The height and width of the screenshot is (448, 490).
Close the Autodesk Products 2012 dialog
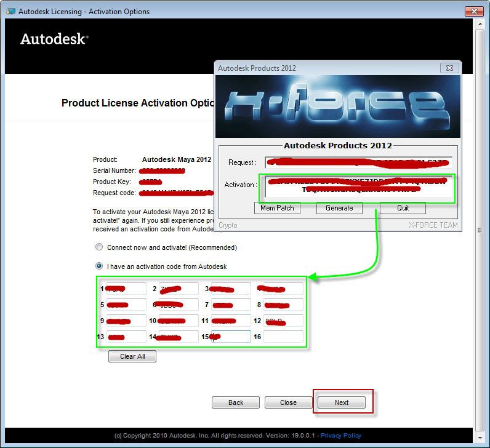[x=449, y=68]
